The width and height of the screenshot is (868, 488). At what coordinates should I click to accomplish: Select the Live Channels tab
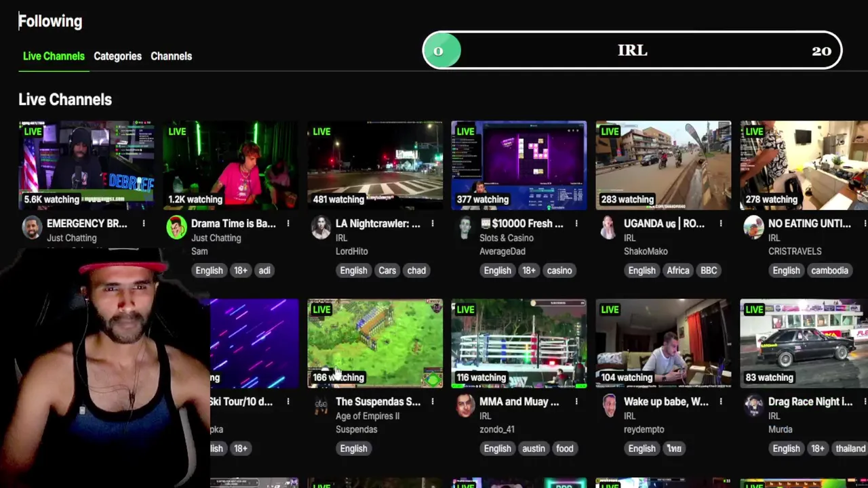tap(54, 56)
